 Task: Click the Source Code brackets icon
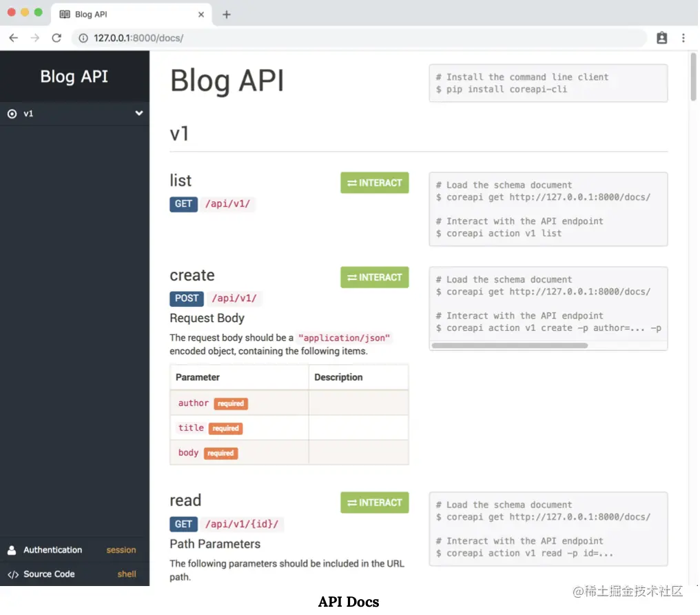[13, 574]
